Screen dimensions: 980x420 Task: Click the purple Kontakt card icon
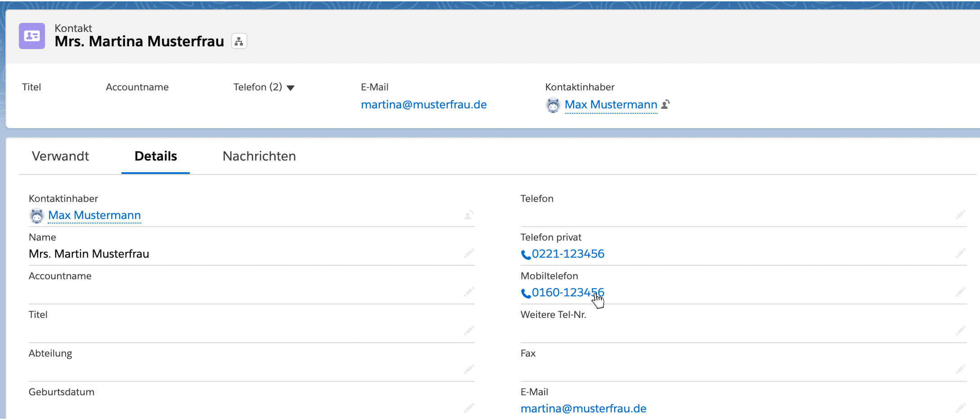[32, 36]
